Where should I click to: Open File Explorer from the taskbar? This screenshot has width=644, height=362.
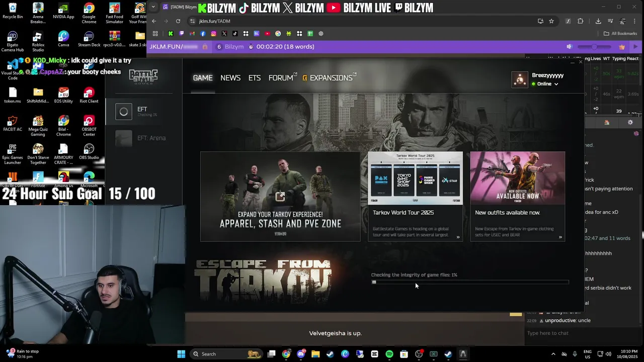pyautogui.click(x=315, y=354)
